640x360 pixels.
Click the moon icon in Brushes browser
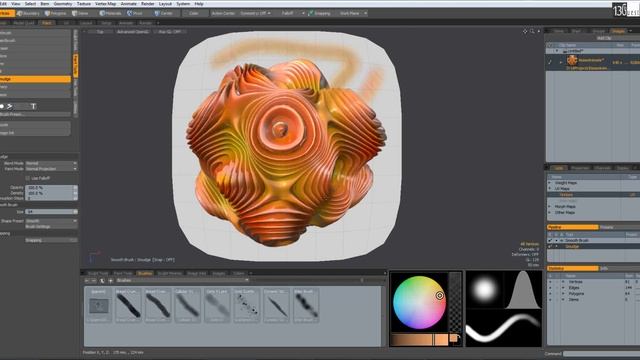click(x=102, y=280)
